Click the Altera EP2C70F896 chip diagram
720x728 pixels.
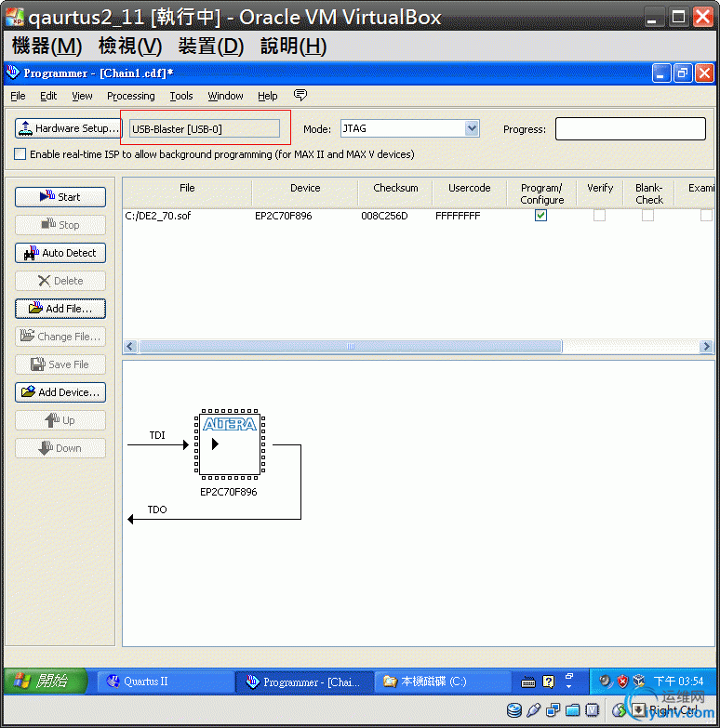point(229,444)
